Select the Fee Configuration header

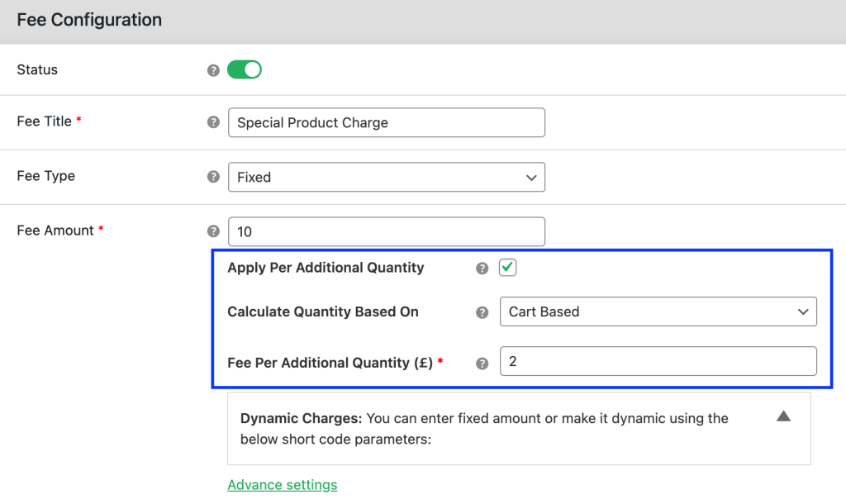pyautogui.click(x=88, y=19)
